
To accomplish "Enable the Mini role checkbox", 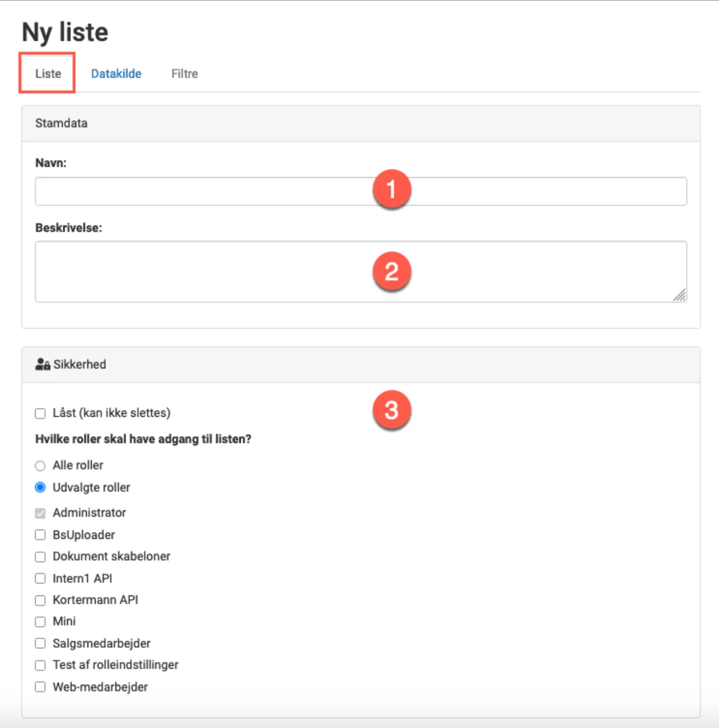I will (40, 622).
